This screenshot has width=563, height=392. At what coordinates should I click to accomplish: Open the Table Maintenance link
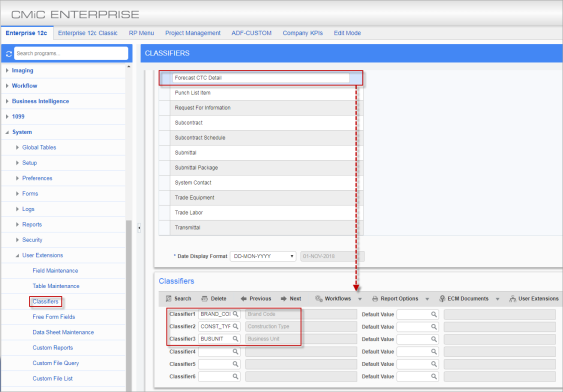(x=56, y=286)
